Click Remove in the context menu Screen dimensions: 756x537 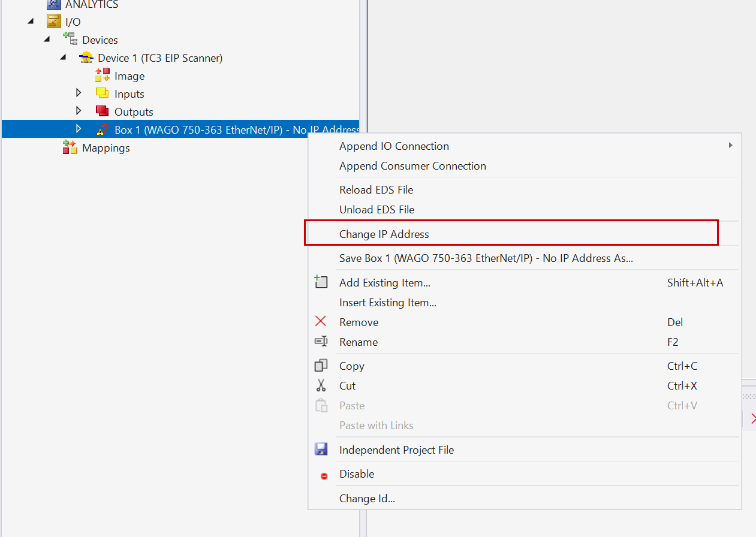[359, 322]
